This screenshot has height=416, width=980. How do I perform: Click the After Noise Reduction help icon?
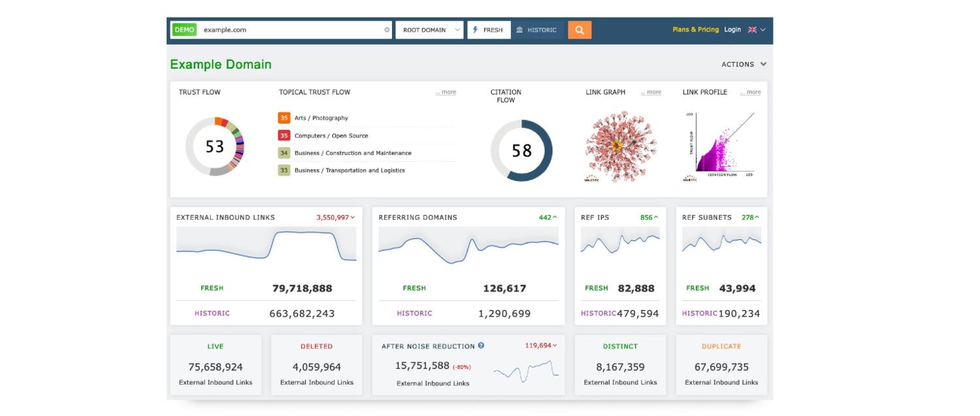click(481, 345)
